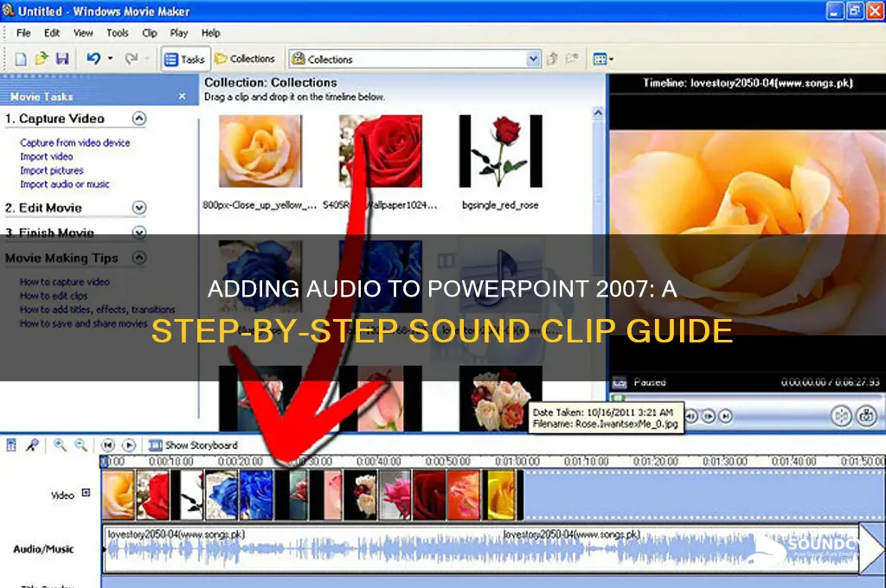
Task: Click the Up One Level folder icon
Action: click(553, 59)
